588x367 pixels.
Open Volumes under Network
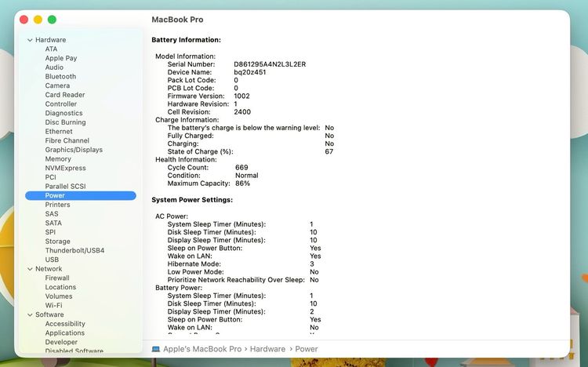pyautogui.click(x=59, y=296)
